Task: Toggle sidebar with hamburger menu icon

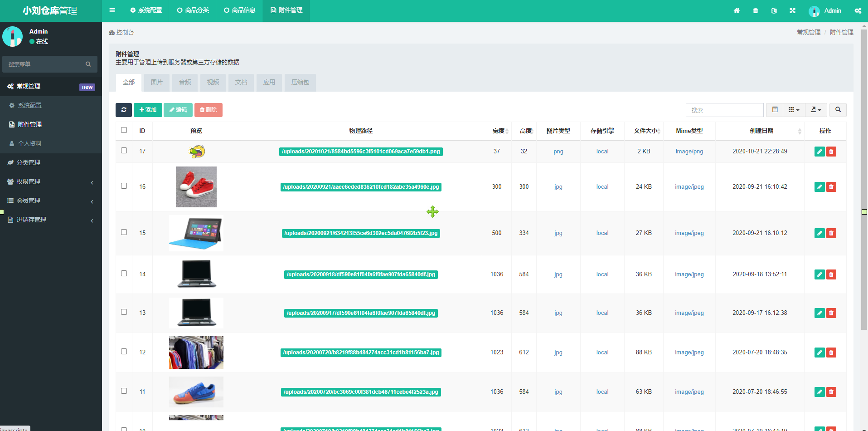Action: tap(112, 10)
